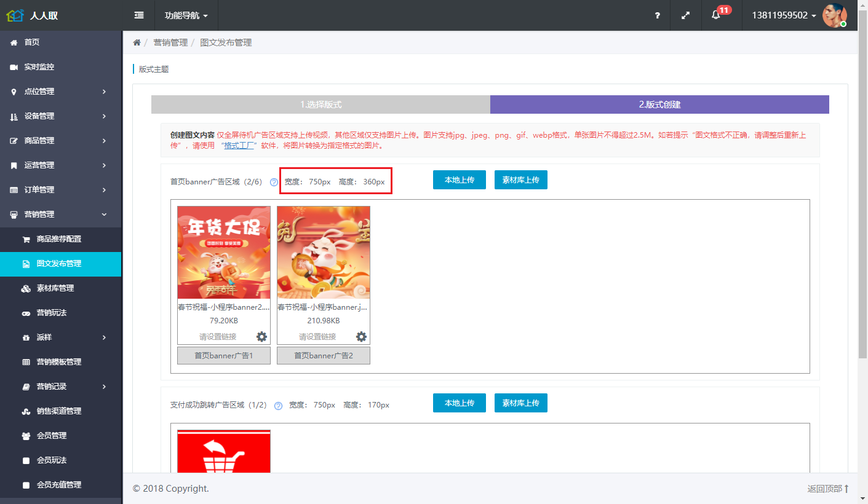Open 图文发布管理 in the sidebar

click(60, 264)
